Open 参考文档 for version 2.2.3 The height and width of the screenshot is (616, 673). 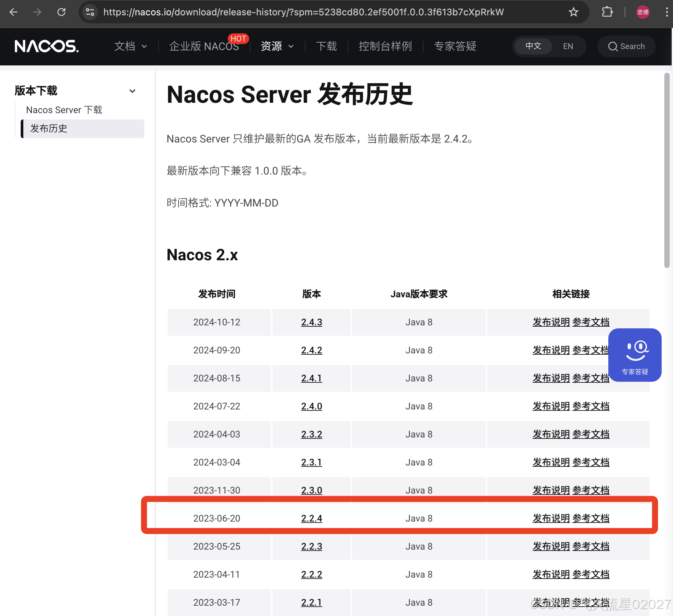[x=591, y=547]
